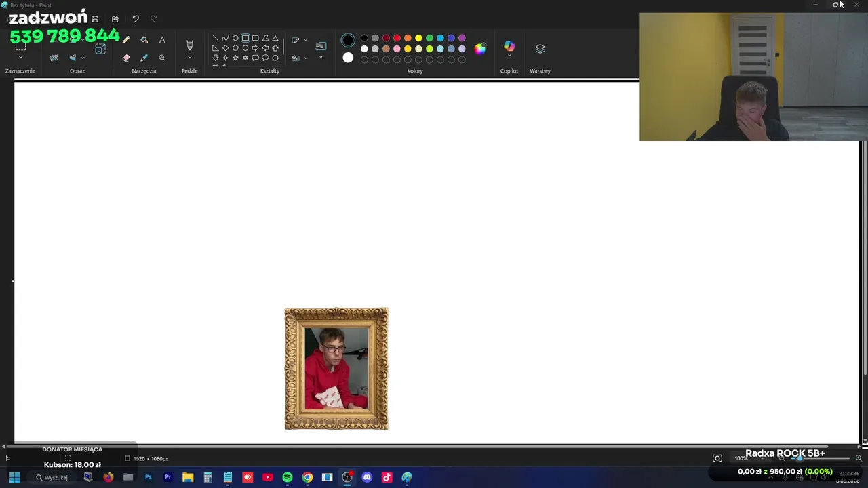
Task: Expand the Selection options dropdown
Action: pos(20,58)
